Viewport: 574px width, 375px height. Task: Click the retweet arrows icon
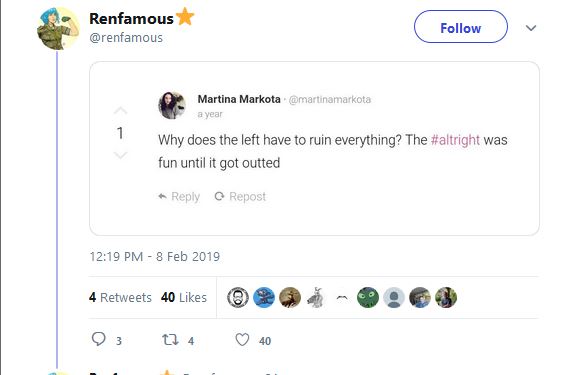[x=170, y=340]
